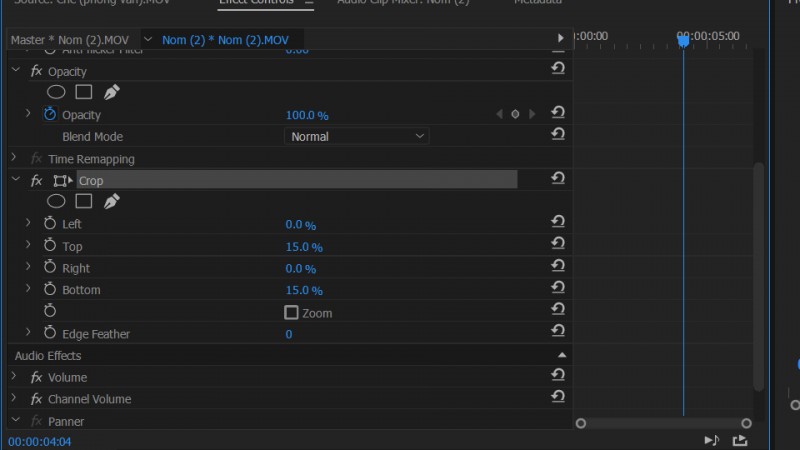Open the Master clip dropdown chevron
Image resolution: width=800 pixels, height=450 pixels.
(148, 39)
